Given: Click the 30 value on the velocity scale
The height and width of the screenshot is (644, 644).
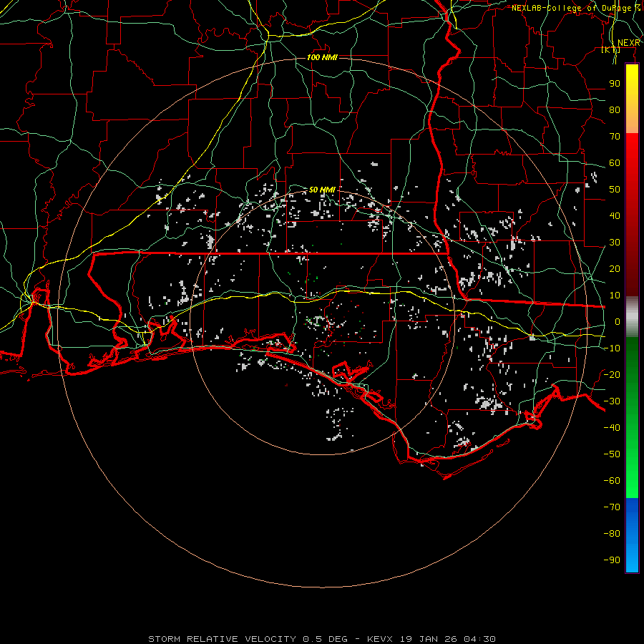Looking at the screenshot, I should pos(615,243).
